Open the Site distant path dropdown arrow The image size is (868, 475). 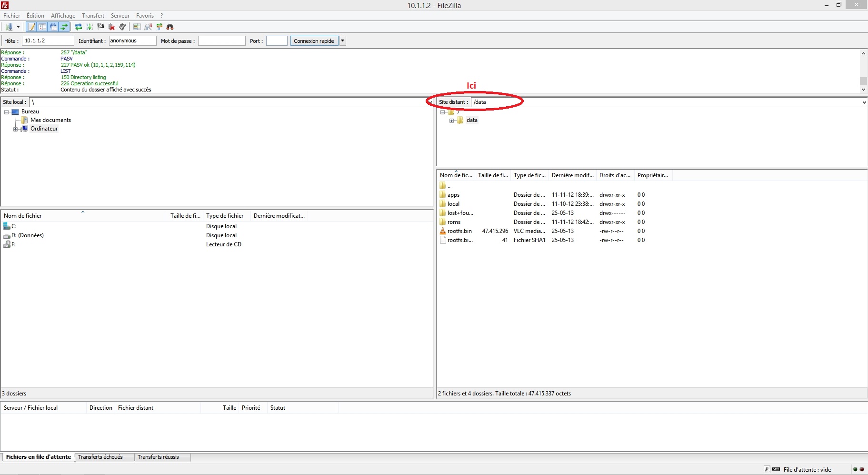coord(864,102)
